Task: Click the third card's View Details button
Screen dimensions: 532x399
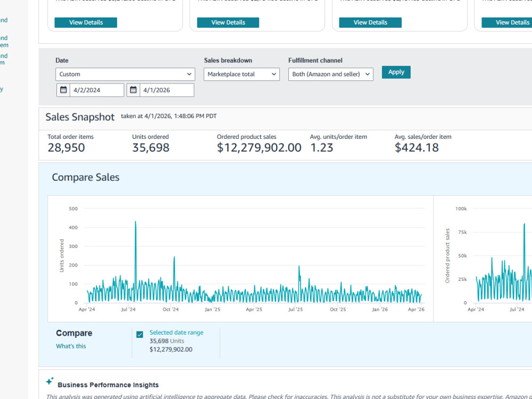Action: [370, 22]
